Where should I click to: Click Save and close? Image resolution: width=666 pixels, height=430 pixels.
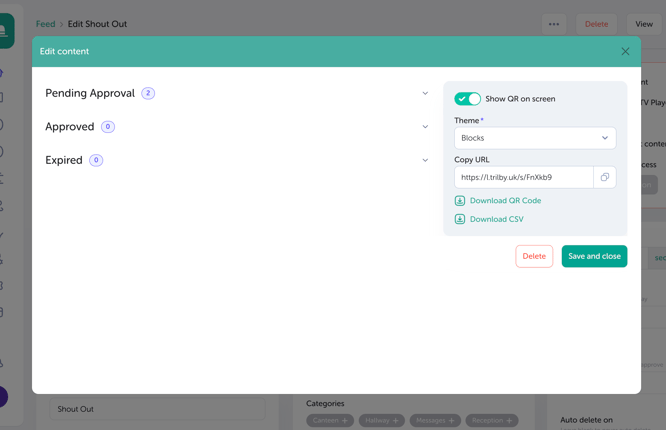(594, 256)
